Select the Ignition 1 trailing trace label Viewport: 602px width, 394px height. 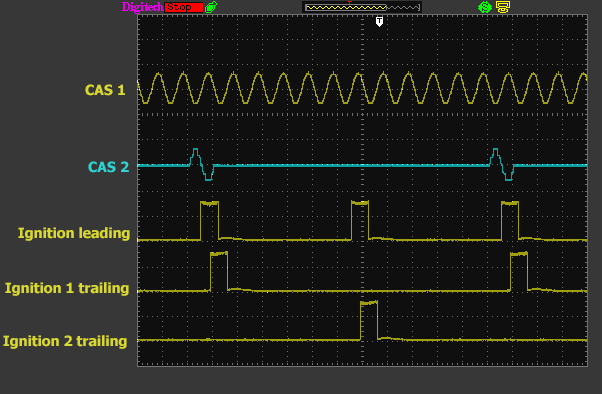[67, 288]
